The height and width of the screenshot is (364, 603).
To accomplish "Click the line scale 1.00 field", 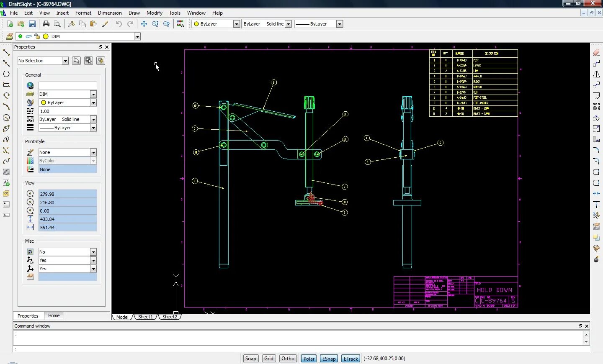I will pyautogui.click(x=67, y=111).
